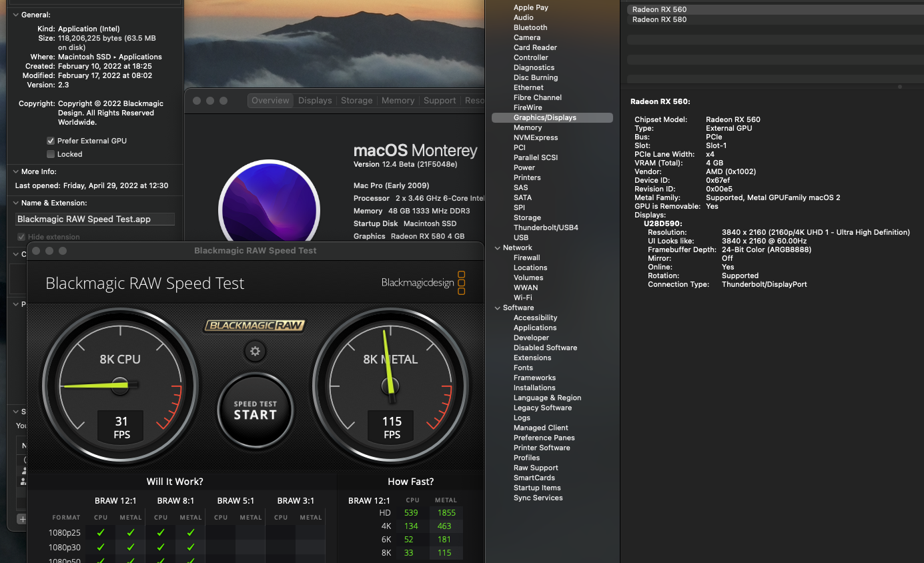Image resolution: width=924 pixels, height=563 pixels.
Task: Select NVMExpress in the sidebar
Action: point(536,137)
